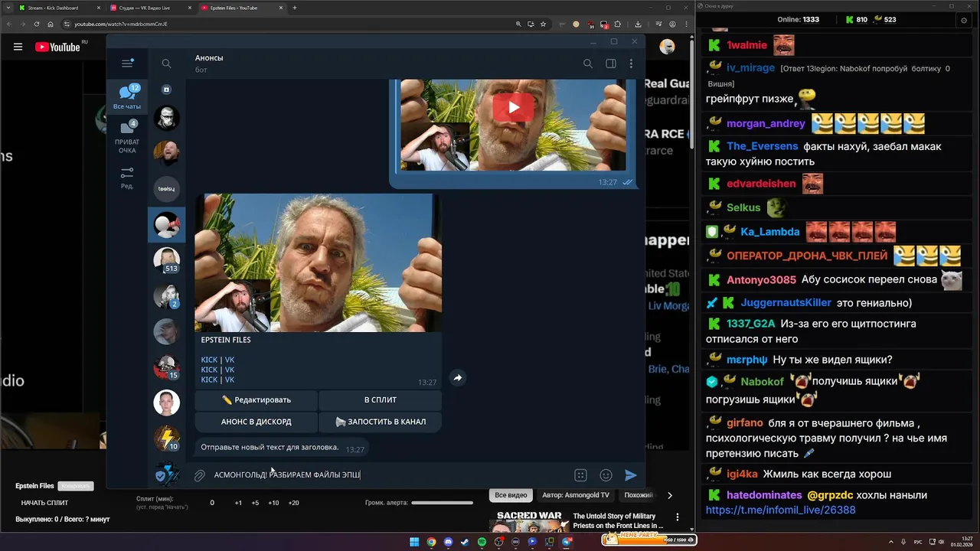The height and width of the screenshot is (551, 980).
Task: Click the message text input field
Action: pyautogui.click(x=390, y=475)
